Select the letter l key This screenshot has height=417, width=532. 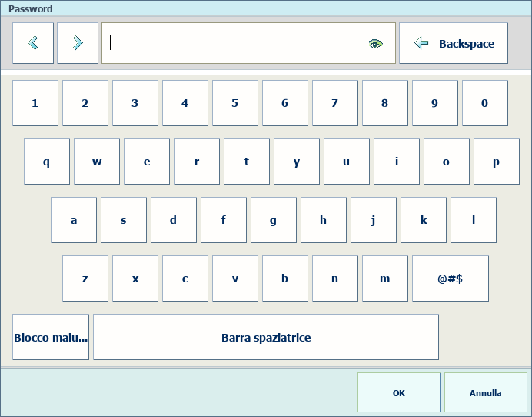474,220
